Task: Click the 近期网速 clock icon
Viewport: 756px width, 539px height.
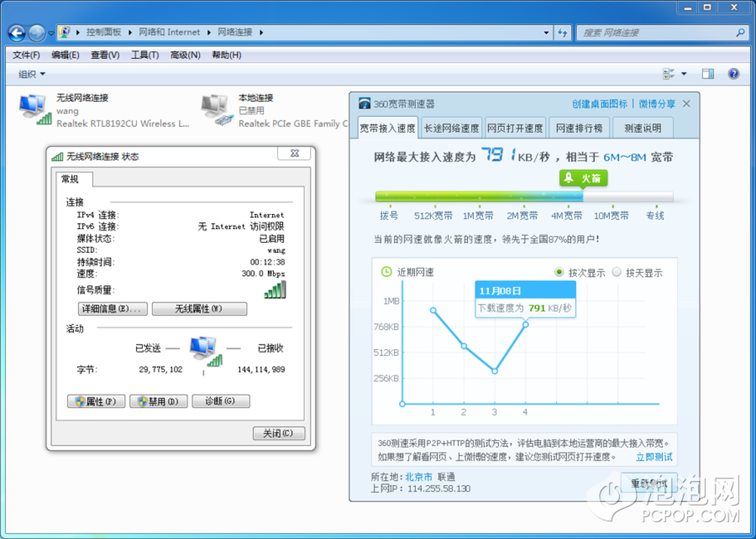Action: coord(386,272)
